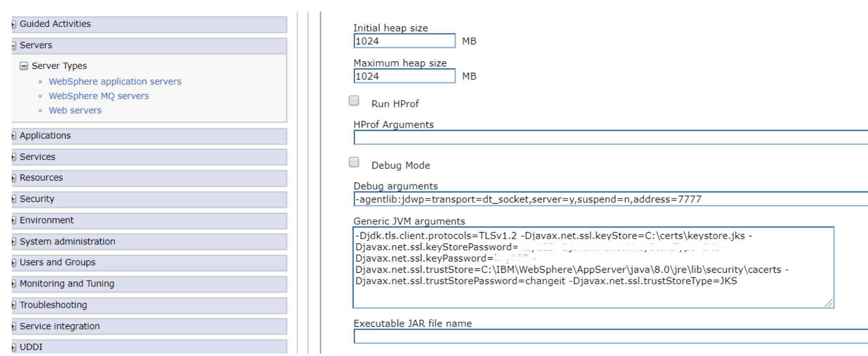Click the Server Types label
Image resolution: width=868 pixels, height=356 pixels.
click(x=60, y=66)
